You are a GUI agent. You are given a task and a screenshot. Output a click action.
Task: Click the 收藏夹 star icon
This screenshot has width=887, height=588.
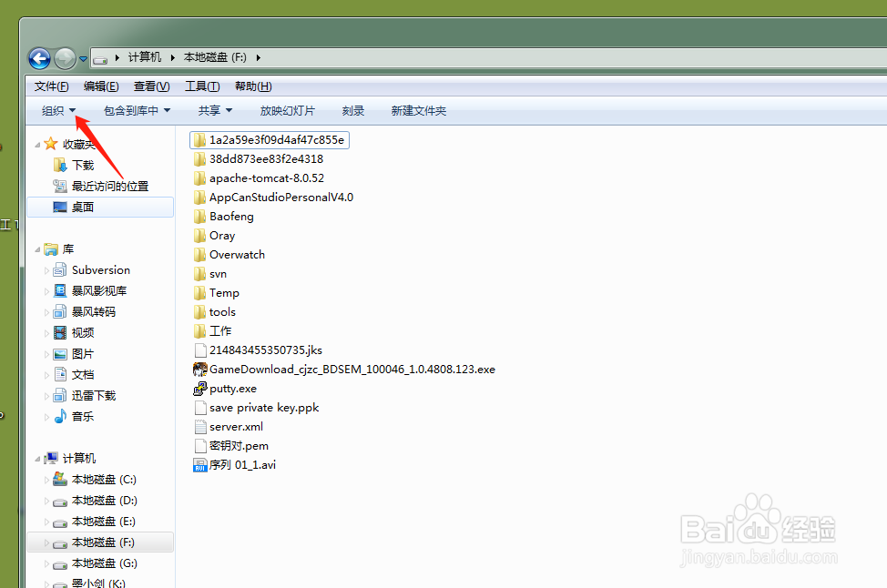click(51, 144)
